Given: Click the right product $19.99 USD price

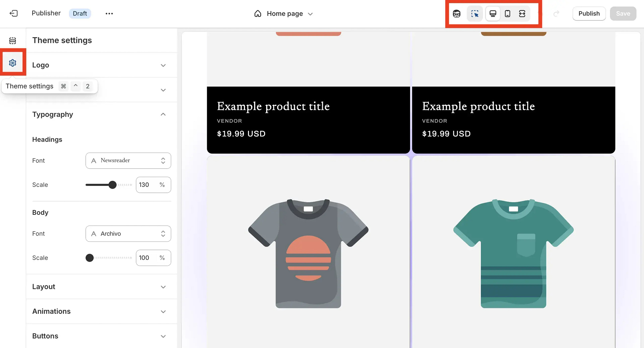Looking at the screenshot, I should click(446, 134).
